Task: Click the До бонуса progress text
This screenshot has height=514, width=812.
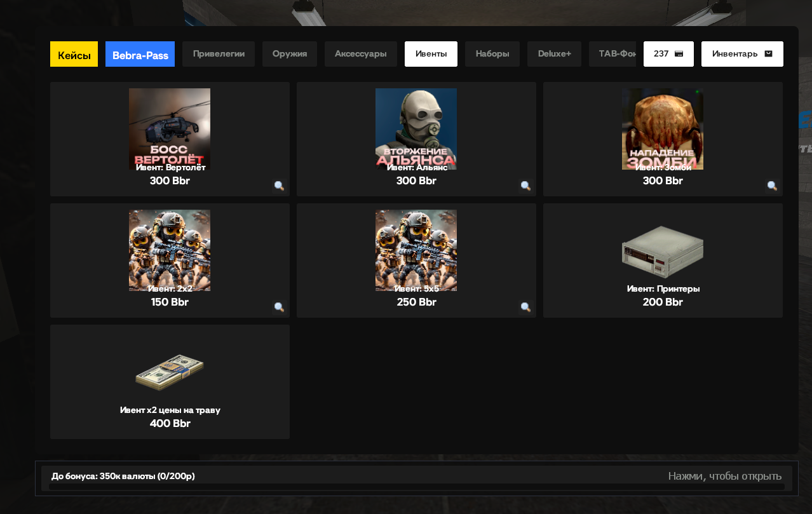Action: click(x=123, y=476)
